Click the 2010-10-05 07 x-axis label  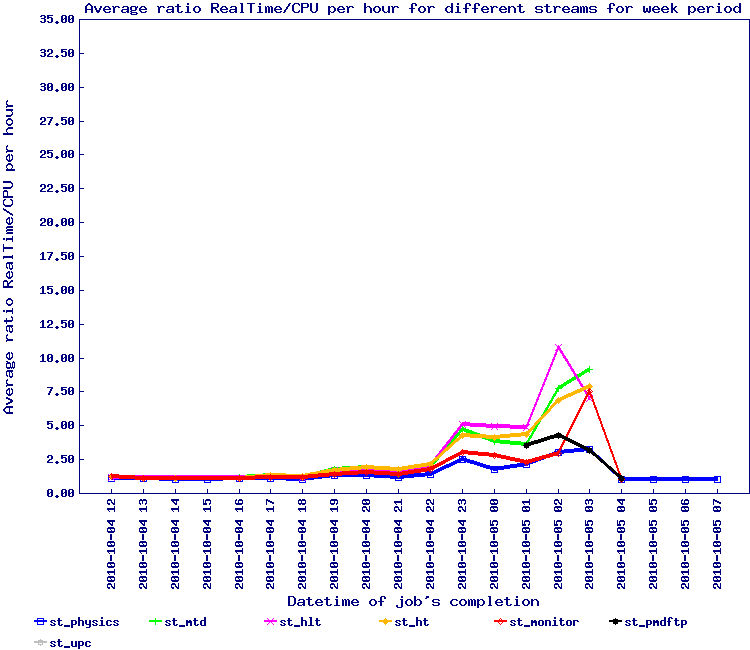click(x=717, y=544)
